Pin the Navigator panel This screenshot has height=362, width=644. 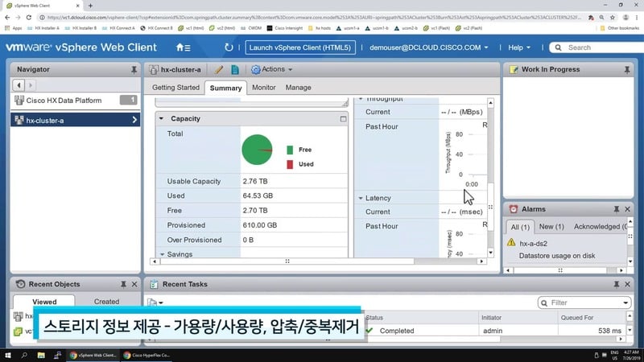(x=134, y=70)
